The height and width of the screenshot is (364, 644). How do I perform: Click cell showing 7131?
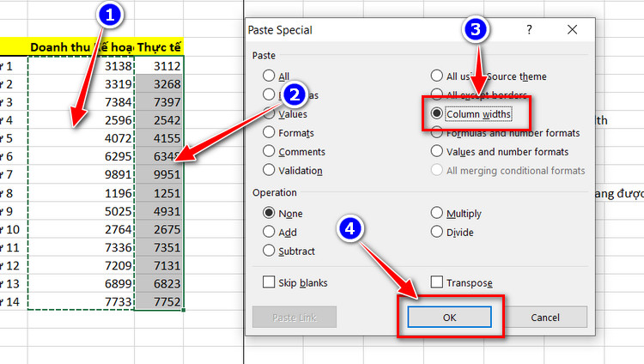pyautogui.click(x=159, y=265)
